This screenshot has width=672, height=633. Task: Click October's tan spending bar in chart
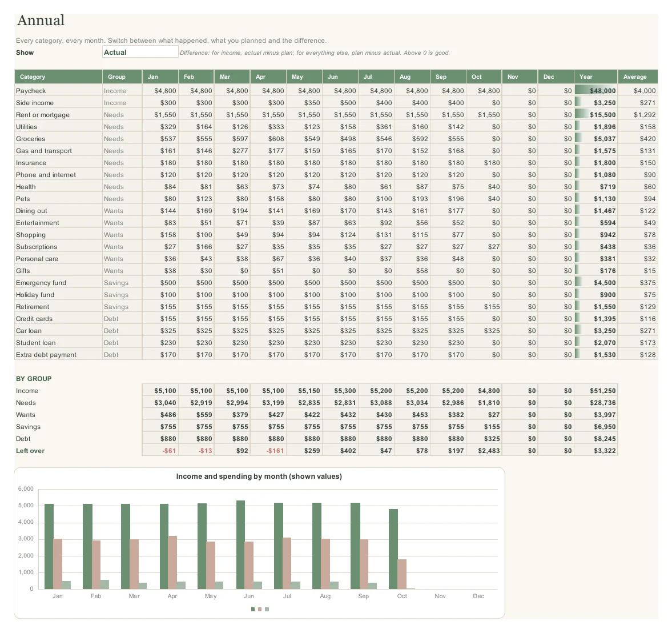[x=402, y=574]
